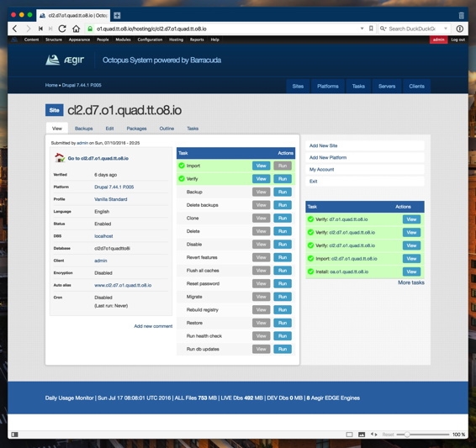
Task: View the Import task log
Action: [261, 166]
